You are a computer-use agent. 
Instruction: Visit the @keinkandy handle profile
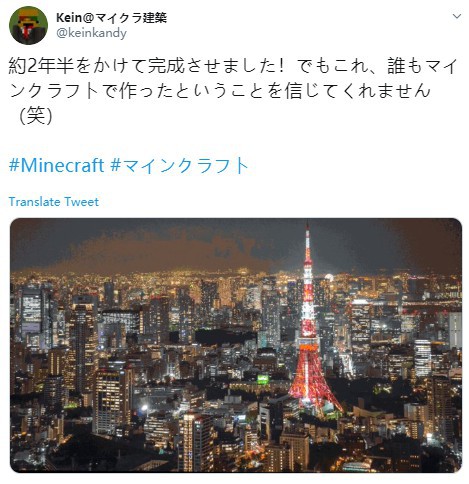(91, 33)
